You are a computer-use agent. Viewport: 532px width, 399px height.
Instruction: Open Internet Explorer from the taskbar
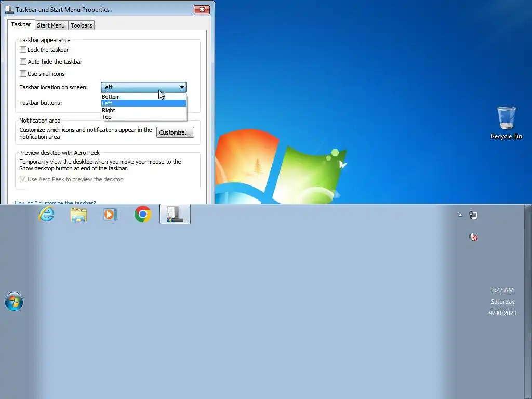(x=46, y=214)
